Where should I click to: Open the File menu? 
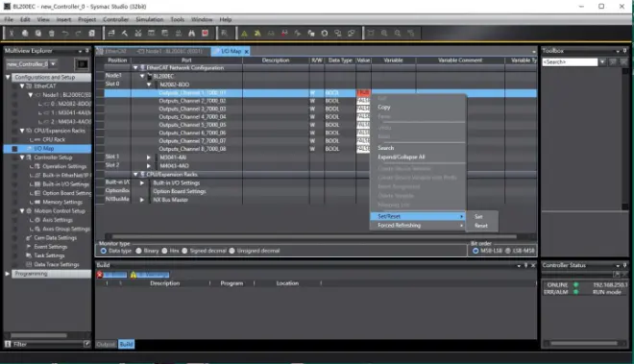tap(9, 19)
